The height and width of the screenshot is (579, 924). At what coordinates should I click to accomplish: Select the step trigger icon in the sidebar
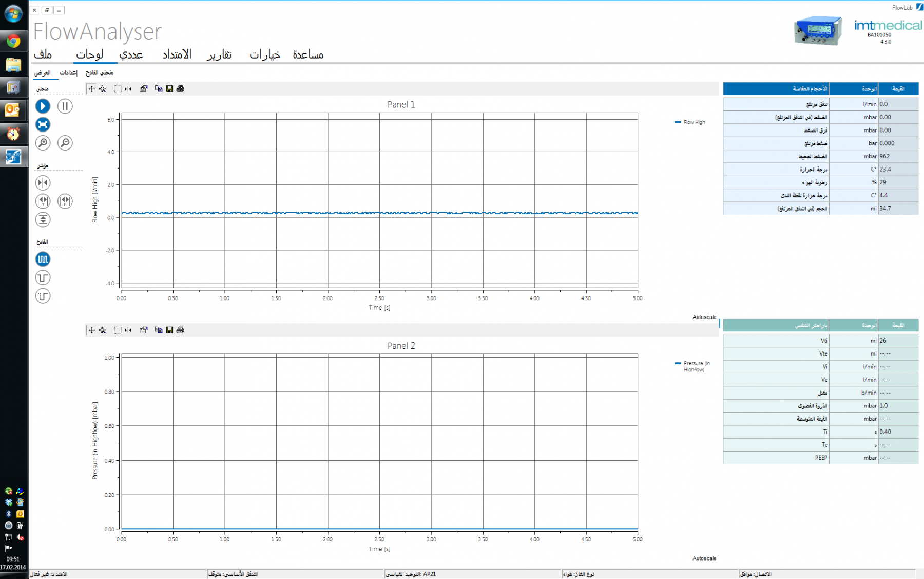(43, 277)
